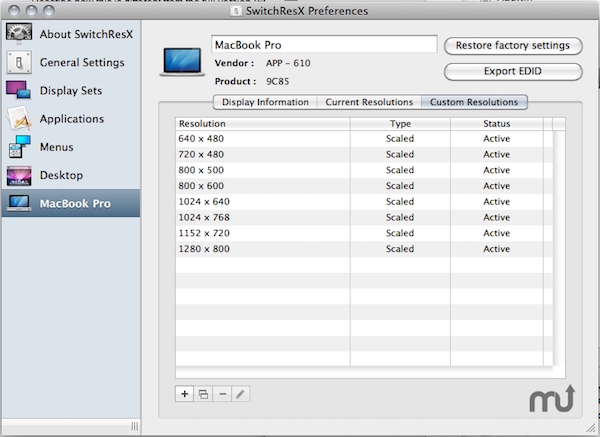
Task: Click vendor value APP - 610
Action: 288,63
